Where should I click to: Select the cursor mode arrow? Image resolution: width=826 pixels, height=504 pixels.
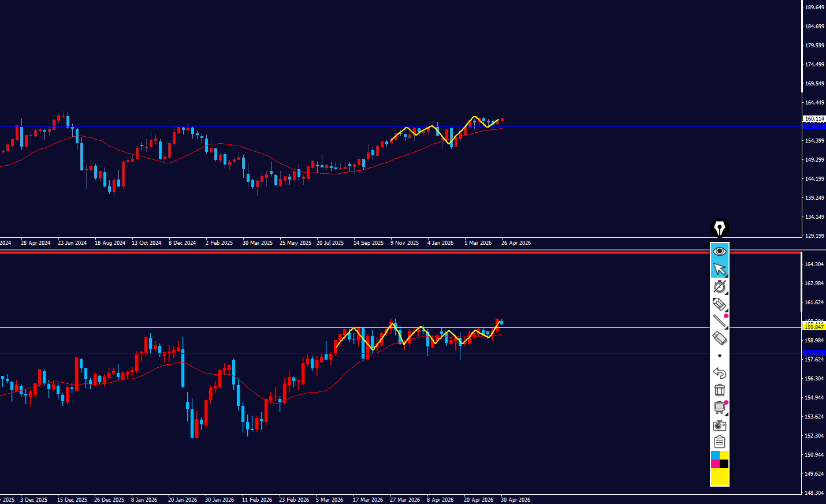click(719, 269)
